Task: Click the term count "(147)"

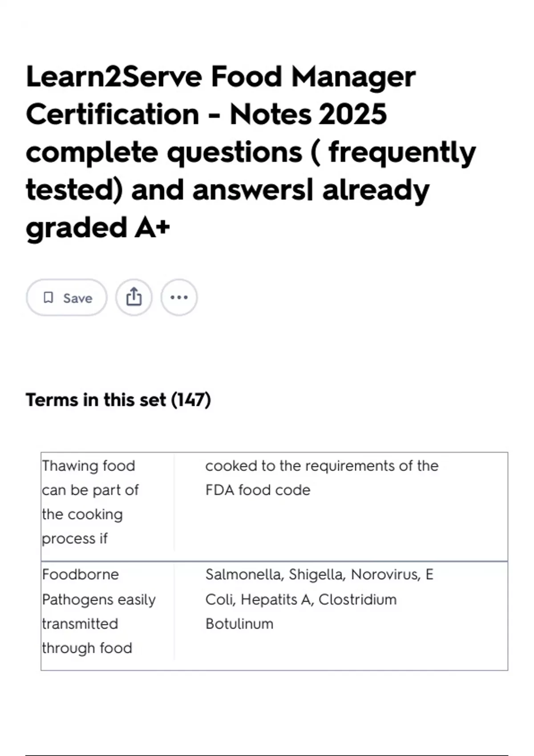Action: (191, 400)
